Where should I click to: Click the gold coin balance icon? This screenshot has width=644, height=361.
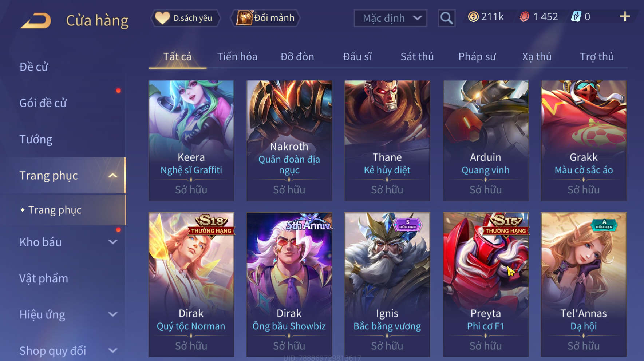[473, 17]
